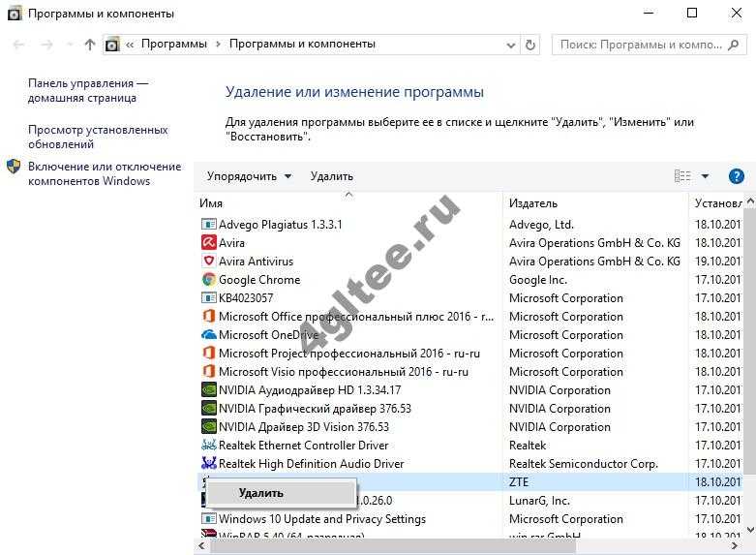Image resolution: width=756 pixels, height=555 pixels.
Task: Click the Avira Antivirus shield icon
Action: (208, 262)
